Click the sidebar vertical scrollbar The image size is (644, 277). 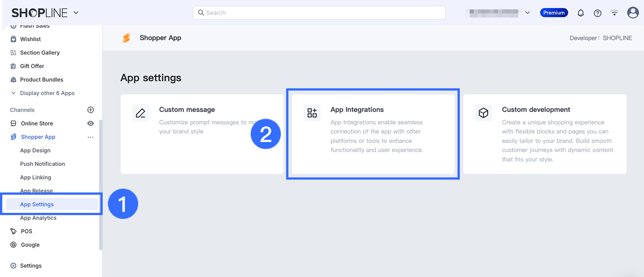click(x=100, y=185)
